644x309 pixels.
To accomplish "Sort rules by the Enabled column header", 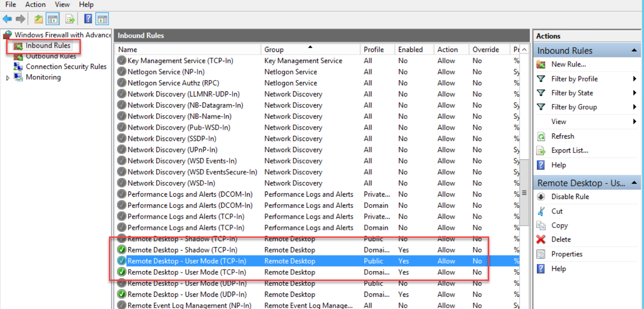I will (x=410, y=50).
